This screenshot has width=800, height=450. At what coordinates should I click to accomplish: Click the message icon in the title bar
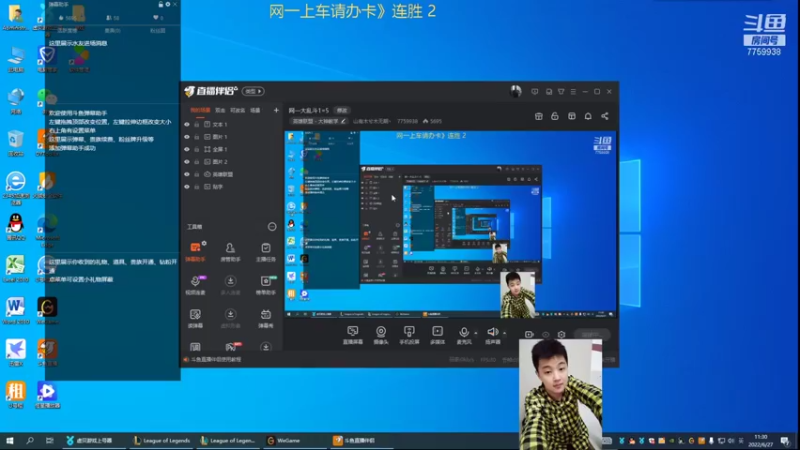click(x=534, y=92)
